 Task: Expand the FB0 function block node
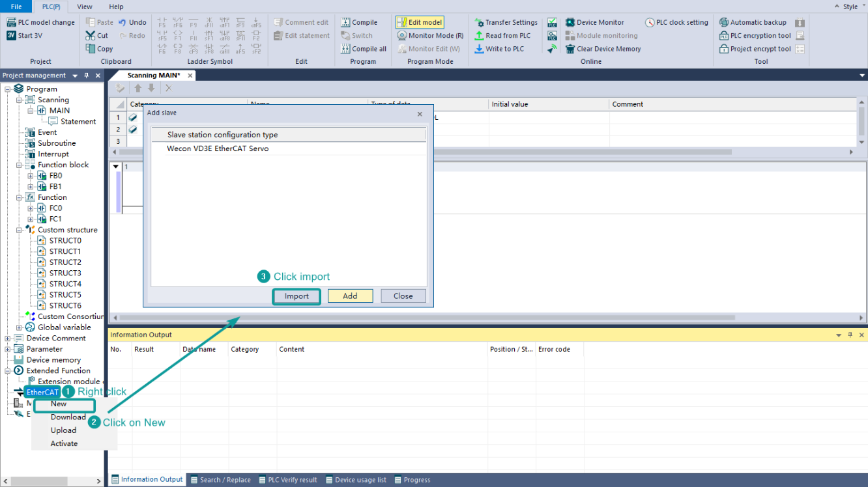pyautogui.click(x=31, y=176)
